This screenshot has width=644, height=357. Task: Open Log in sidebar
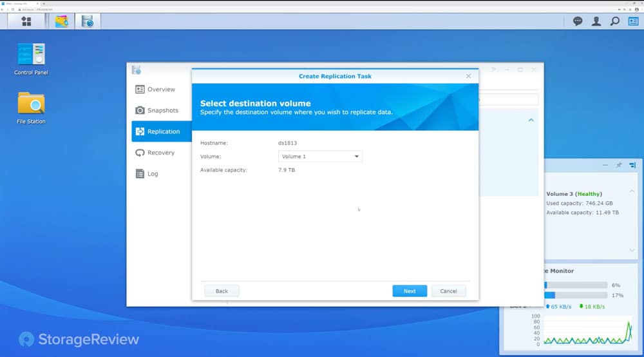pos(162,174)
